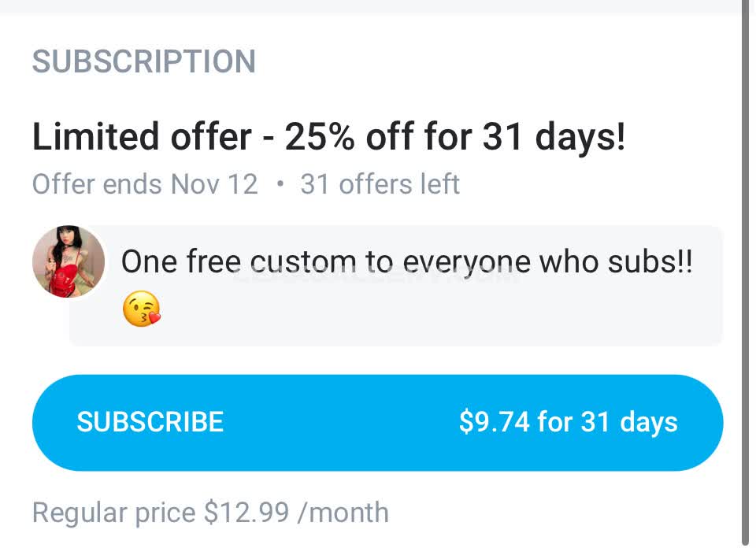Select the $12.99 regular price amount

click(x=246, y=513)
